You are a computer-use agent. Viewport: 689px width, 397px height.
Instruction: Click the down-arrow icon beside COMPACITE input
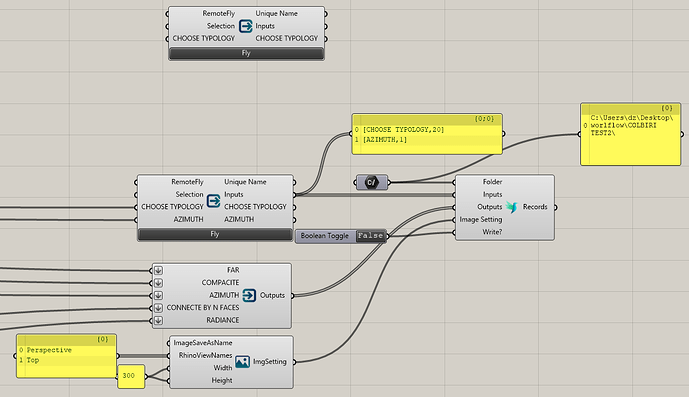pos(158,283)
